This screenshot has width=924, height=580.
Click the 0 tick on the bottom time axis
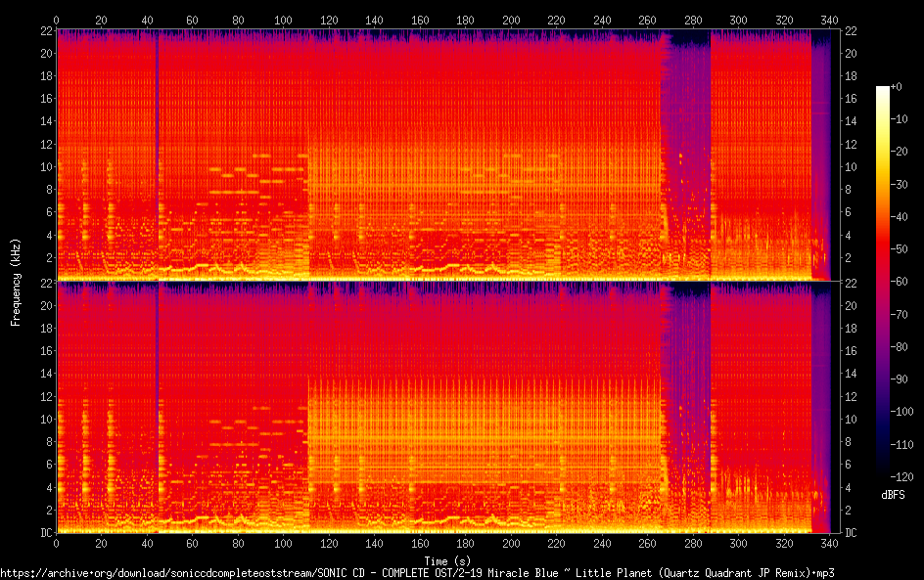56,543
